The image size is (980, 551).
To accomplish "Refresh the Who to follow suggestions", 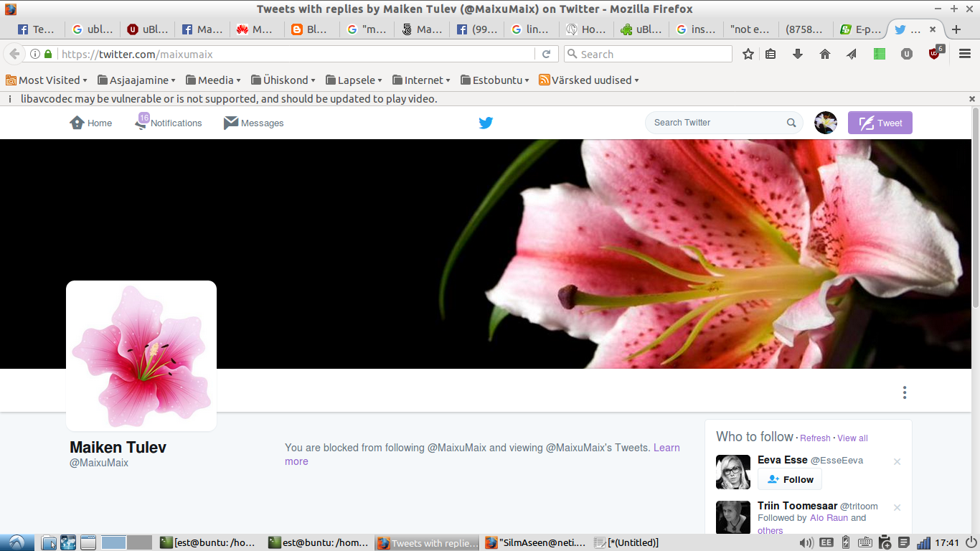I will click(x=815, y=438).
